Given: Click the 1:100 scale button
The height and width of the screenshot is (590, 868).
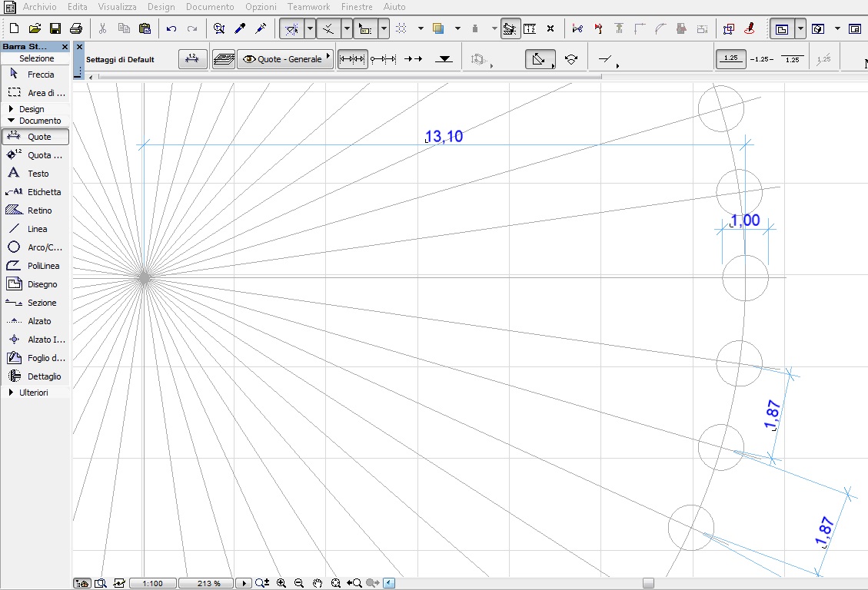Looking at the screenshot, I should click(152, 583).
